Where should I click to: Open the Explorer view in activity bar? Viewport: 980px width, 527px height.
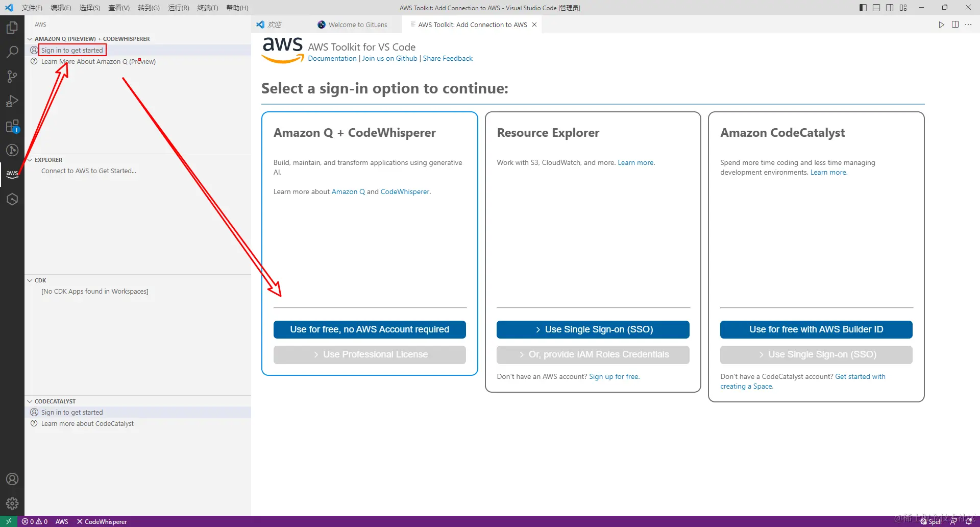coord(12,27)
